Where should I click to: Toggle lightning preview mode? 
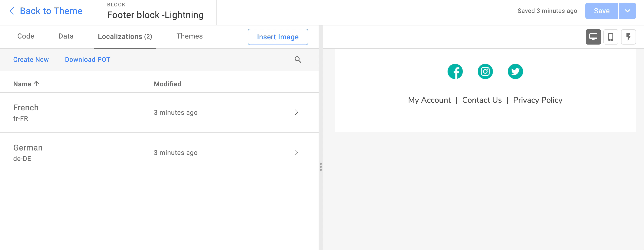click(x=629, y=37)
